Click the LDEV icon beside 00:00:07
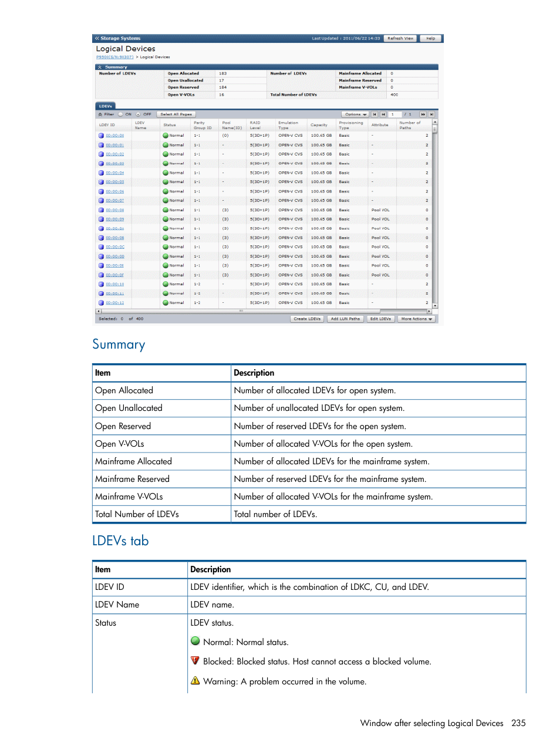 (101, 201)
